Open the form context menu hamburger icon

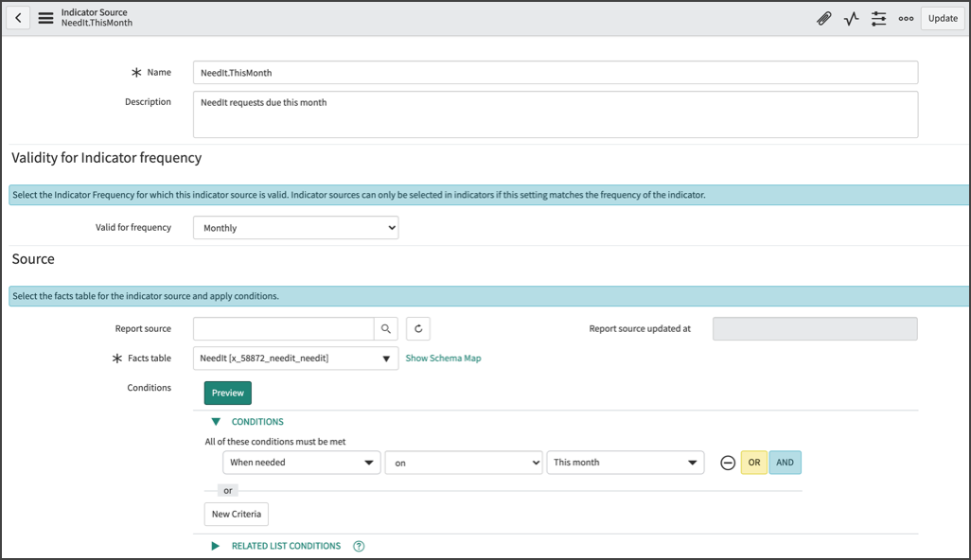[x=45, y=18]
